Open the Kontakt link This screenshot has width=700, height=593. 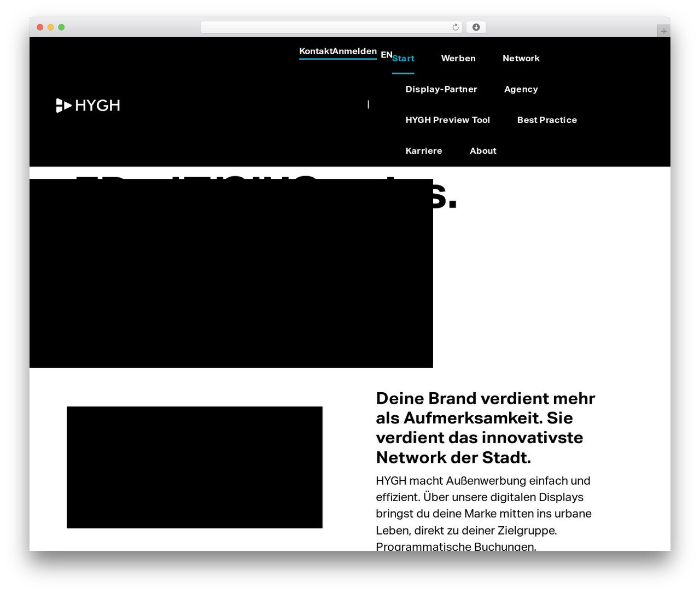tap(316, 51)
